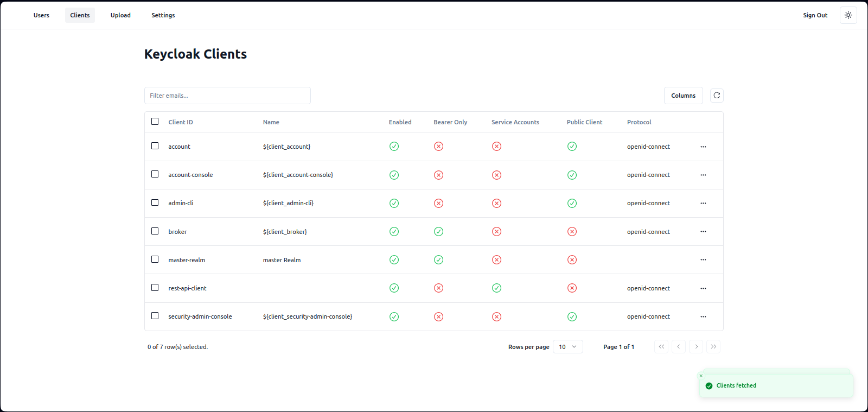The image size is (868, 412).
Task: Click the Service Accounts column header
Action: pyautogui.click(x=515, y=122)
